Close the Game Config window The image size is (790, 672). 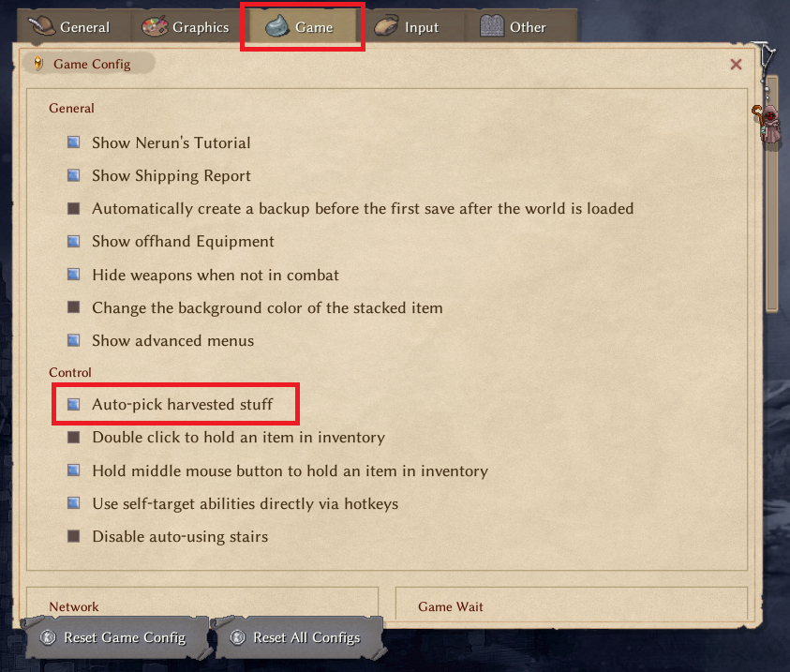(736, 65)
